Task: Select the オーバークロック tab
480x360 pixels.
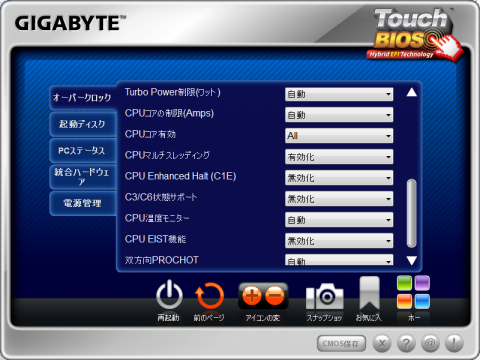Action: tap(82, 98)
